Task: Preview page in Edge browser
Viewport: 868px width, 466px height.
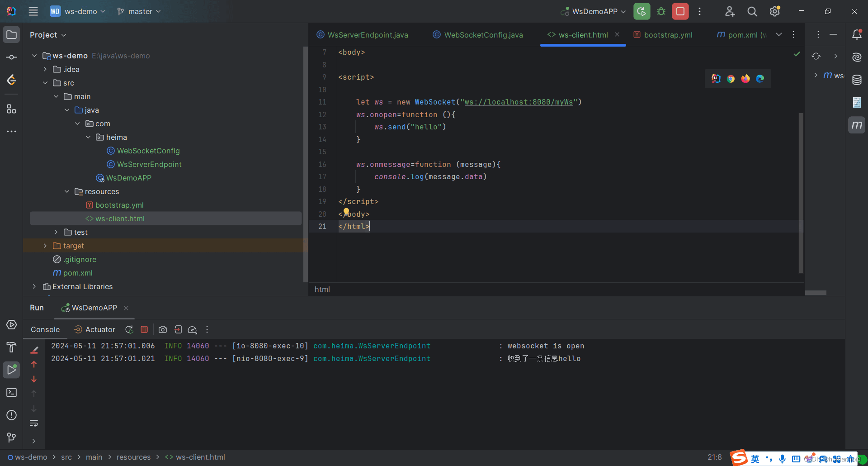Action: (760, 79)
